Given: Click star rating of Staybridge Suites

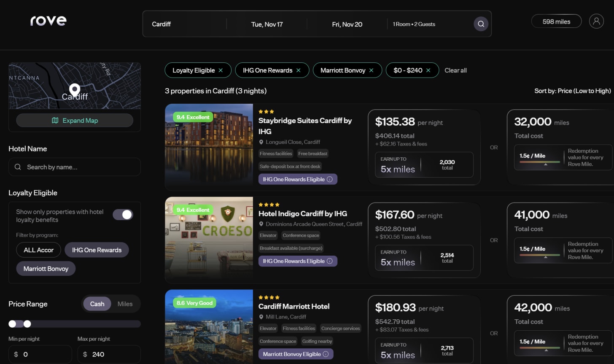Looking at the screenshot, I should click(266, 112).
